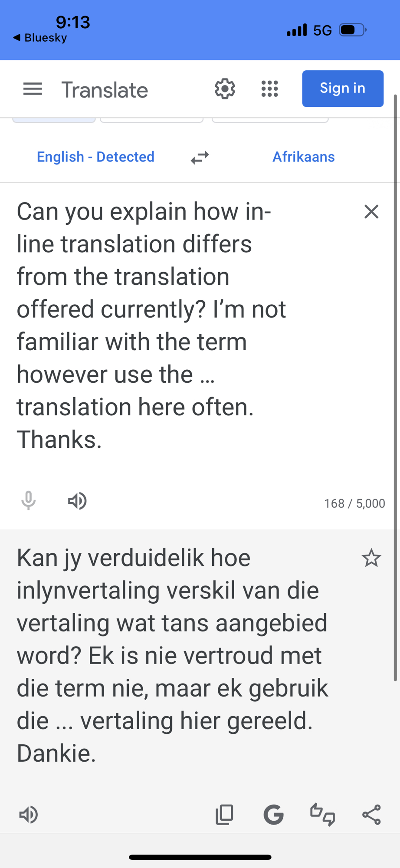The width and height of the screenshot is (400, 868).
Task: Swap source and target languages
Action: click(200, 157)
